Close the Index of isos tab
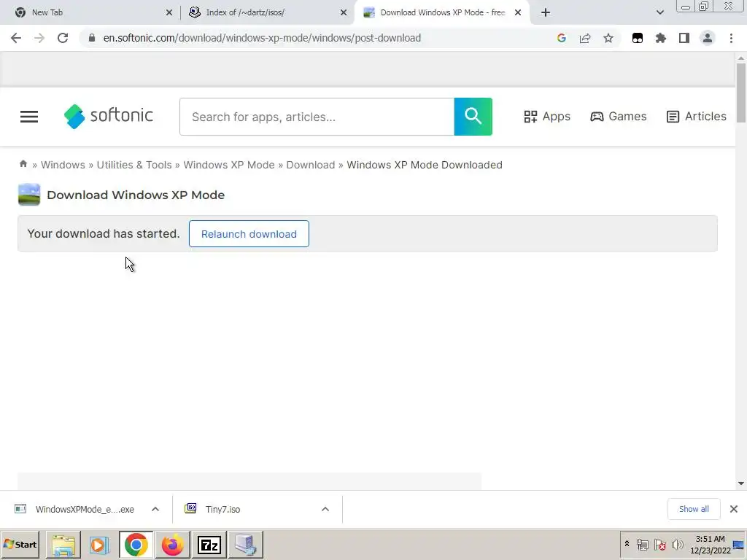747x560 pixels. pyautogui.click(x=344, y=12)
